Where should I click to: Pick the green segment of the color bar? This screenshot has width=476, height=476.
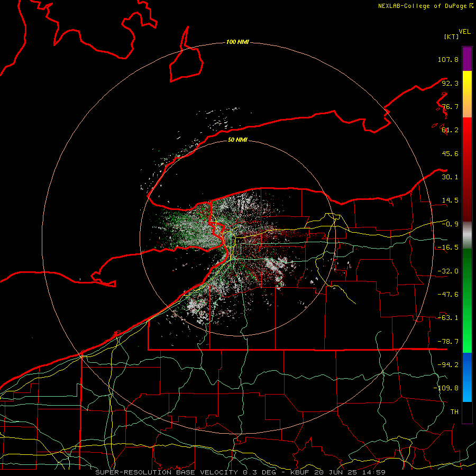coord(467,300)
